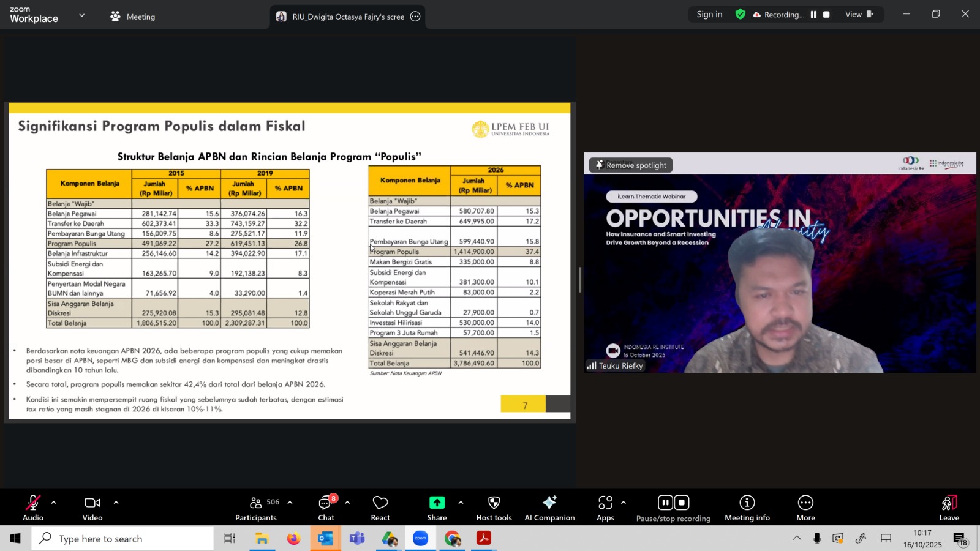Open the View menu
The width and height of the screenshot is (980, 551).
tap(858, 14)
